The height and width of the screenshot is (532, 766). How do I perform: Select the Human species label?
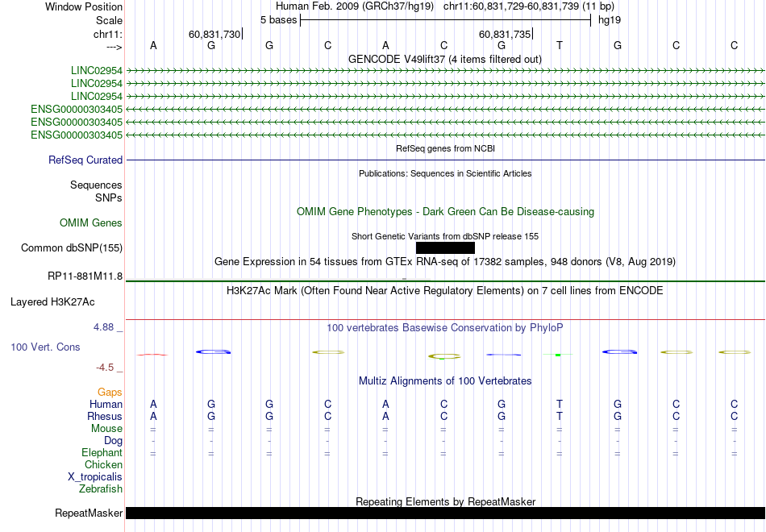106,404
